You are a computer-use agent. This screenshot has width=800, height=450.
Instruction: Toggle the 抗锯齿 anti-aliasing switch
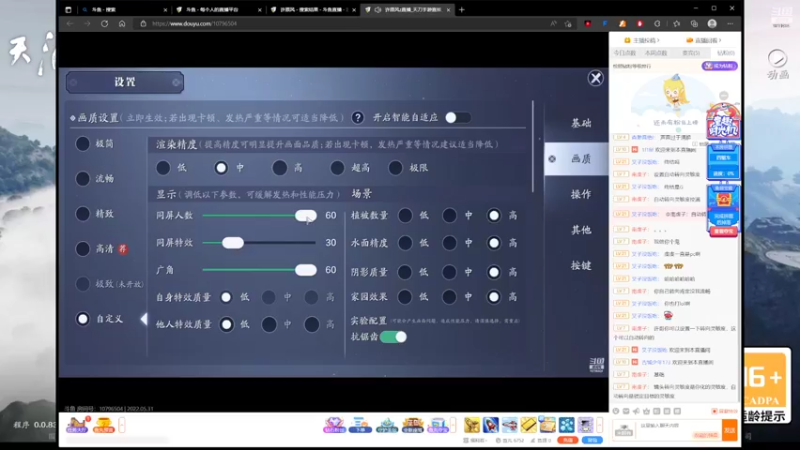pyautogui.click(x=393, y=337)
